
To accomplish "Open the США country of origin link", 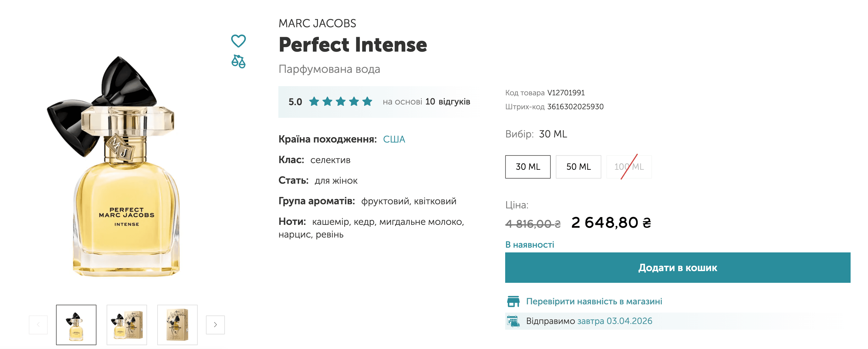I will click(x=394, y=139).
